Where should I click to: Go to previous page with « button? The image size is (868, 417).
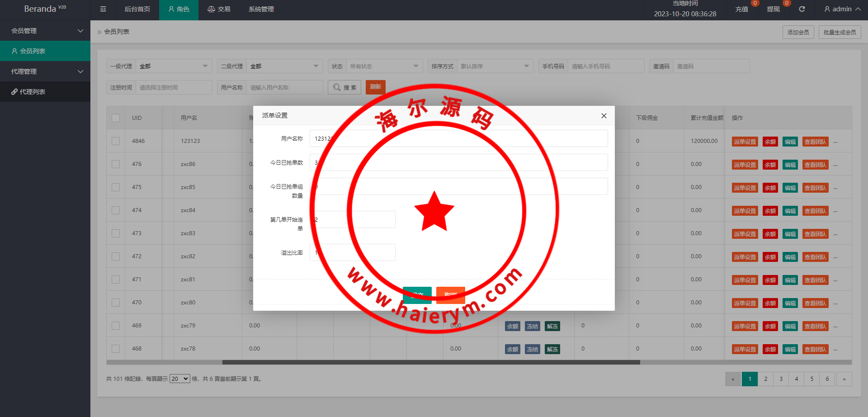coord(733,379)
